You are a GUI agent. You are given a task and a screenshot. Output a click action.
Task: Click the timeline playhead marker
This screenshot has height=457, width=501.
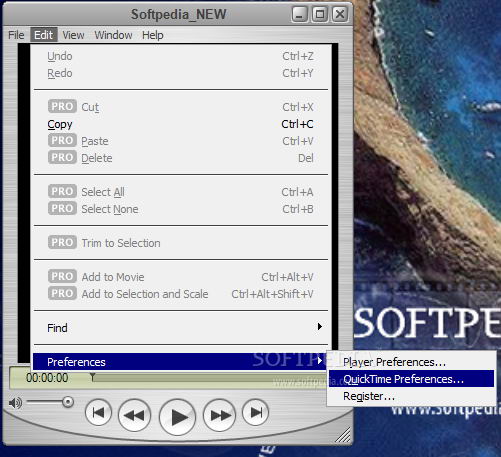[93, 377]
